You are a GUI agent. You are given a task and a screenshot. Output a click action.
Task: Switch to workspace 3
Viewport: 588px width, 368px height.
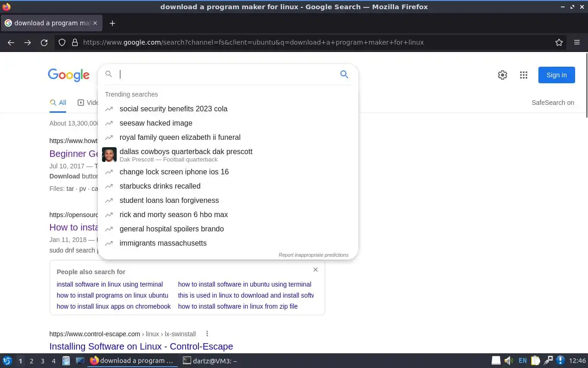click(42, 361)
